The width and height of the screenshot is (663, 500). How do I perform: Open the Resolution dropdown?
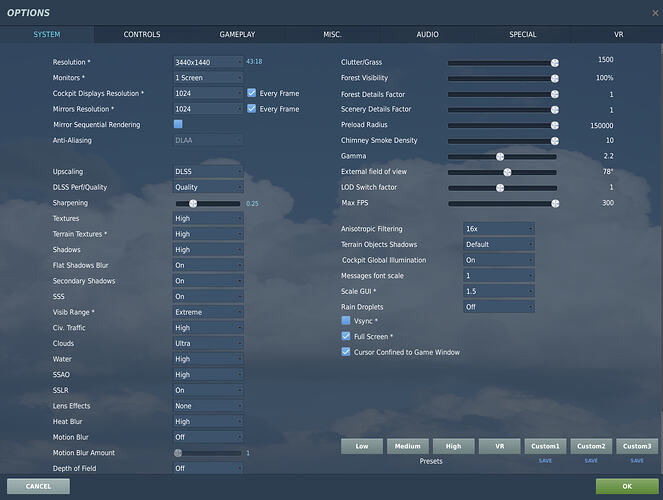click(208, 62)
